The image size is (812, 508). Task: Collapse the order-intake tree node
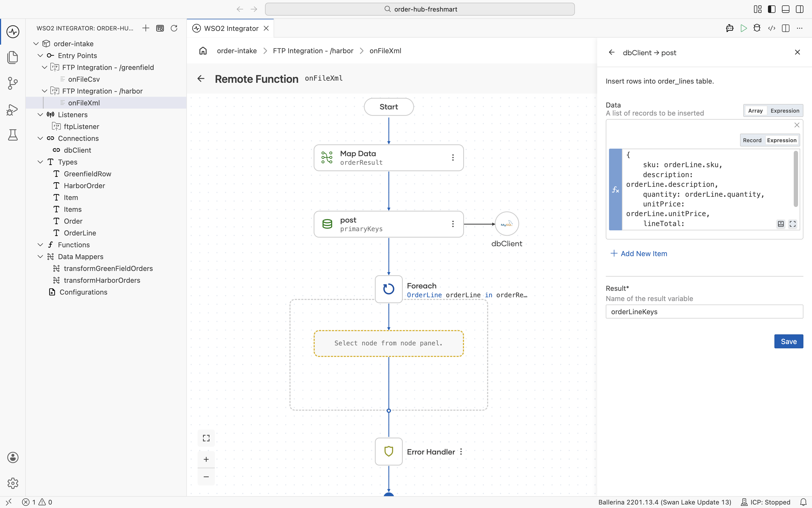point(36,44)
